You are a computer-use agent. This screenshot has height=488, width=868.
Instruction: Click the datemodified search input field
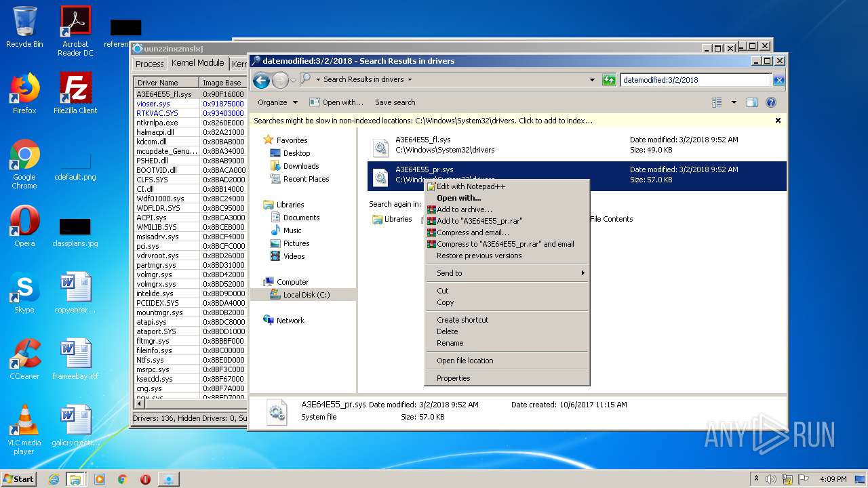696,80
